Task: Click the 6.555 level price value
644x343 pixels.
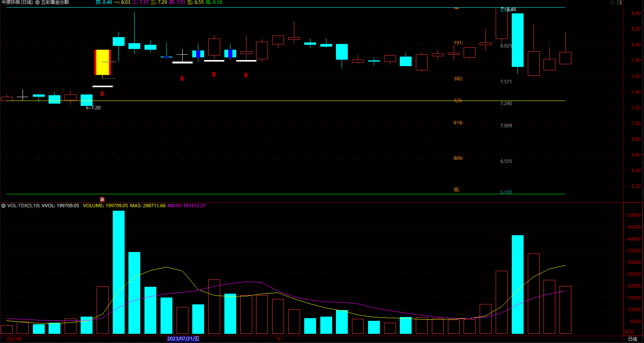Action: pos(506,161)
